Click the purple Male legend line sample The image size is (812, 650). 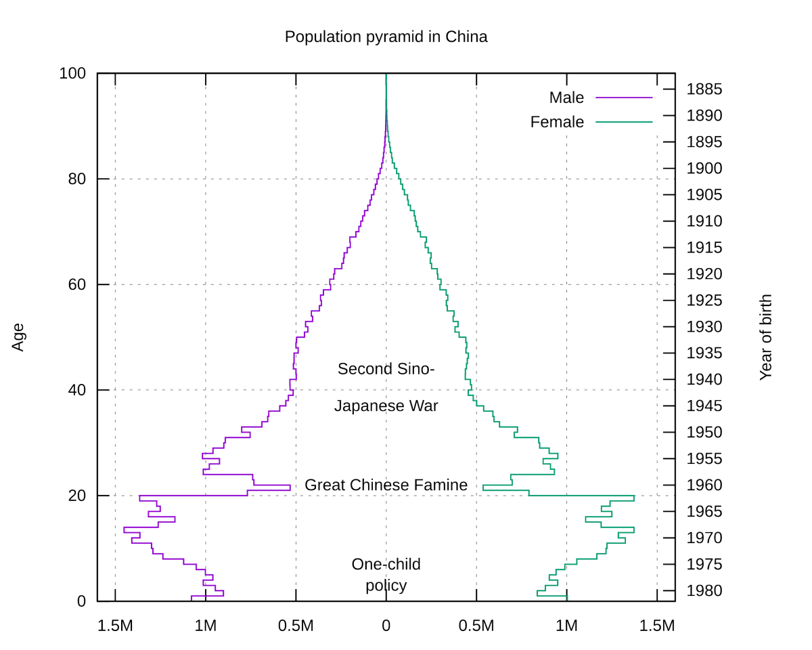tap(624, 97)
